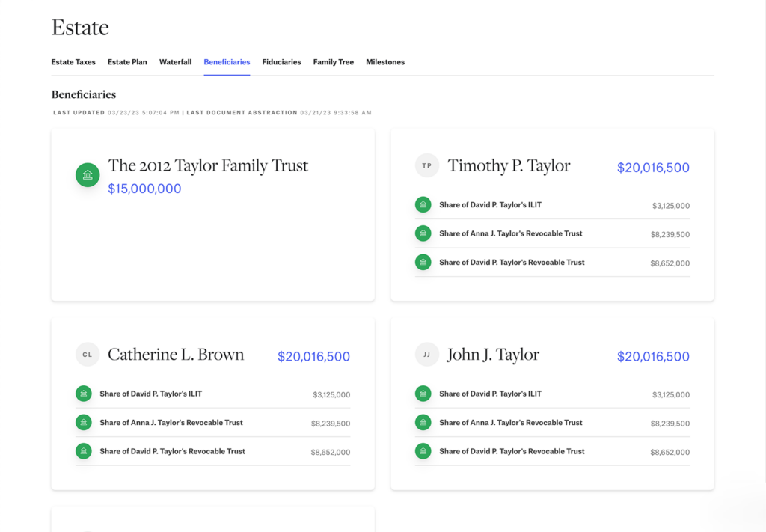Screen dimensions: 766x532
Task: Open the TP avatar for Timothy P. Taylor
Action: 427,165
